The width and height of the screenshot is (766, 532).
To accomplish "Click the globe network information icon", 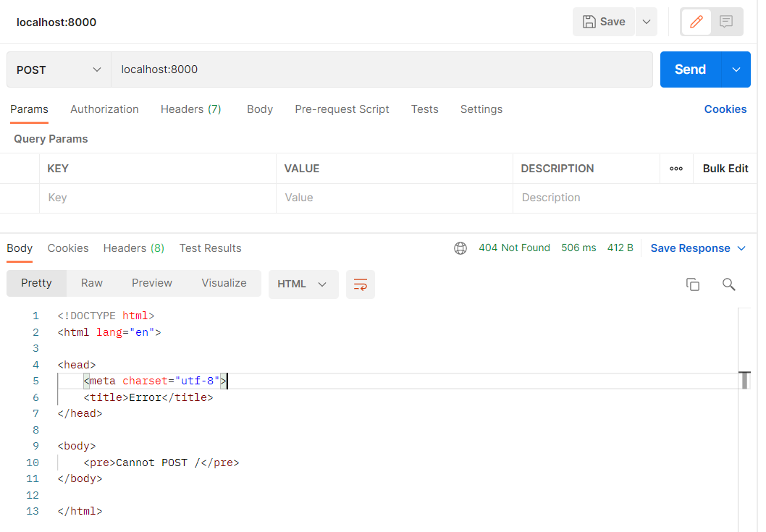I will tap(460, 248).
